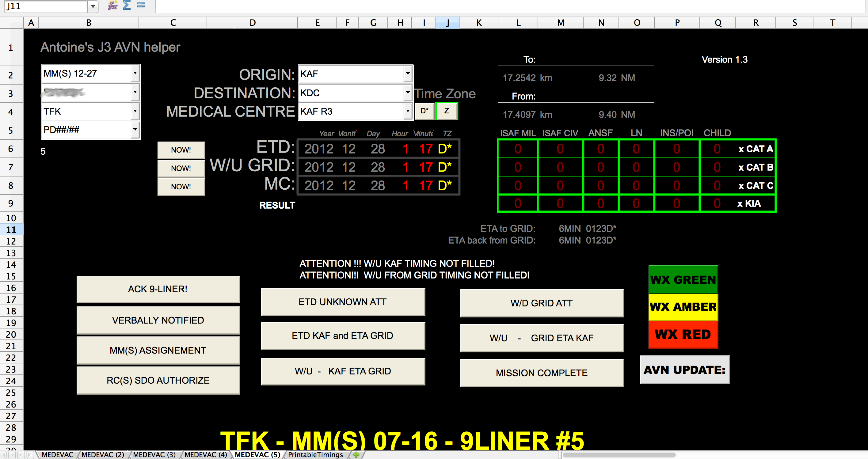Click the MM(S) ASSIGNEMENT button
Screen dimensions: 868x459
tap(158, 350)
